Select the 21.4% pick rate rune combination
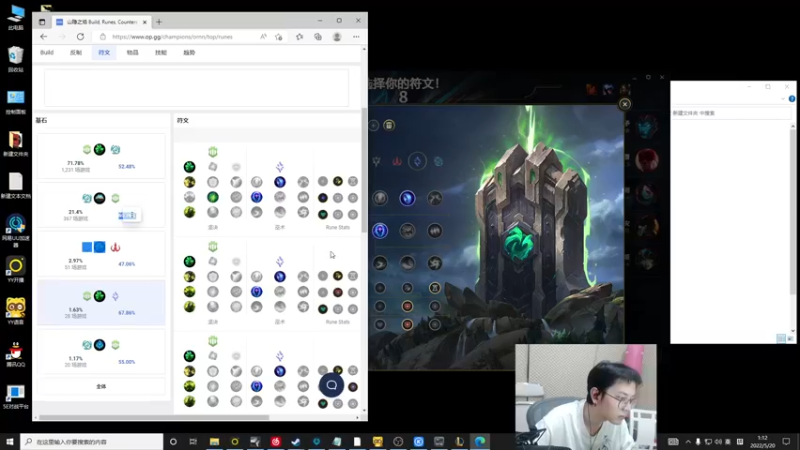 101,205
